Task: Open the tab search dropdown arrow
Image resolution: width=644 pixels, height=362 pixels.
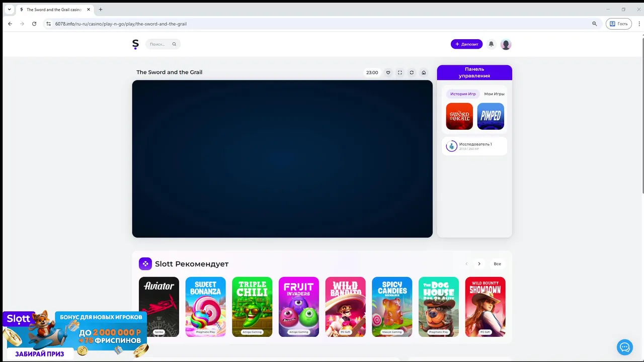Action: click(x=9, y=10)
